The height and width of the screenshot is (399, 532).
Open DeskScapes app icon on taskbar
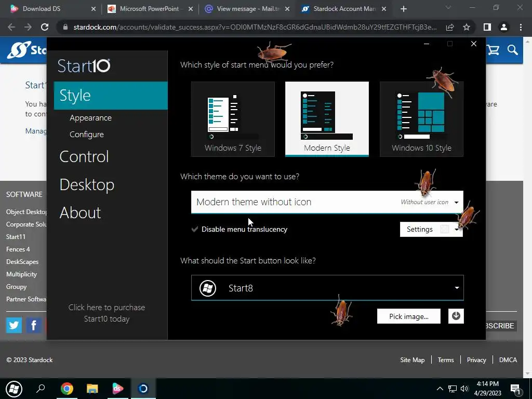click(118, 389)
